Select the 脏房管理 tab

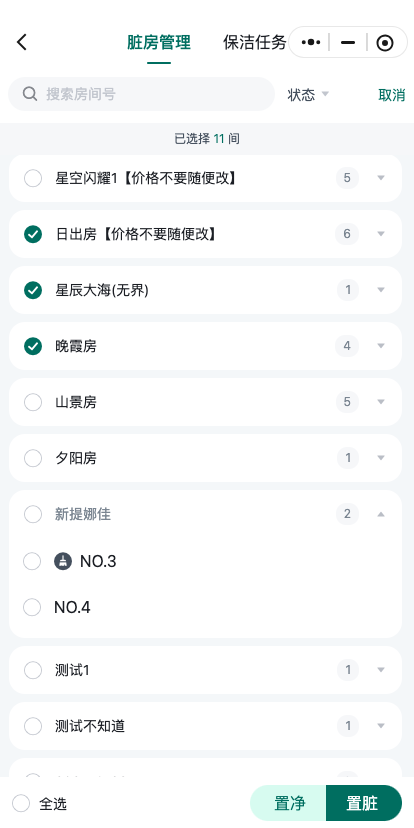[x=159, y=42]
